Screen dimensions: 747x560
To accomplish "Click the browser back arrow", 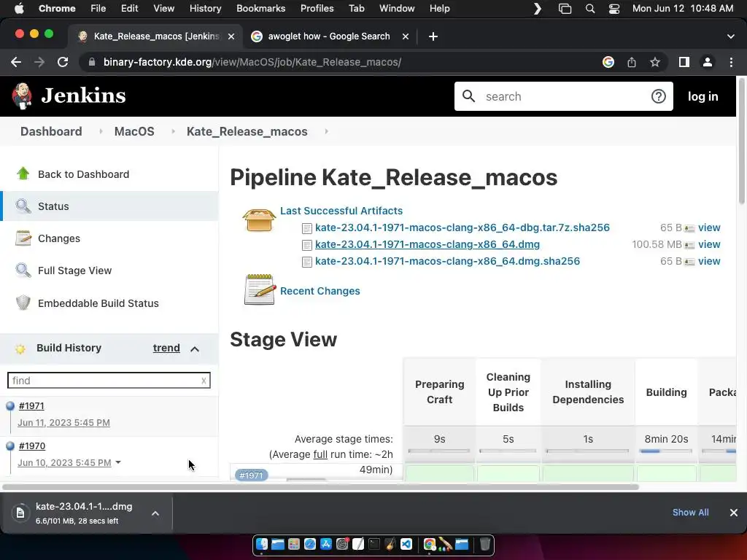I will click(x=16, y=62).
